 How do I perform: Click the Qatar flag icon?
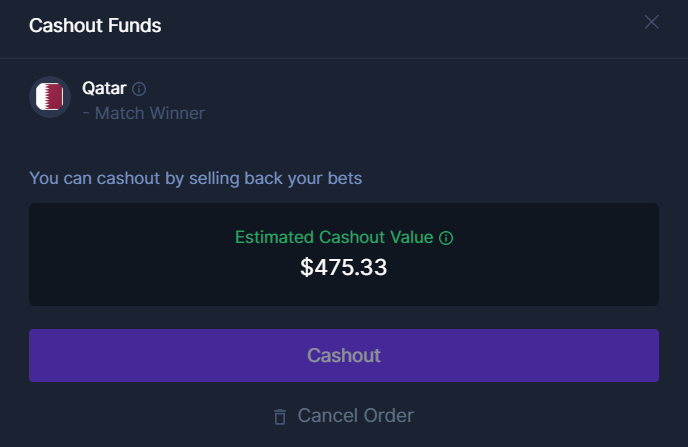(49, 97)
